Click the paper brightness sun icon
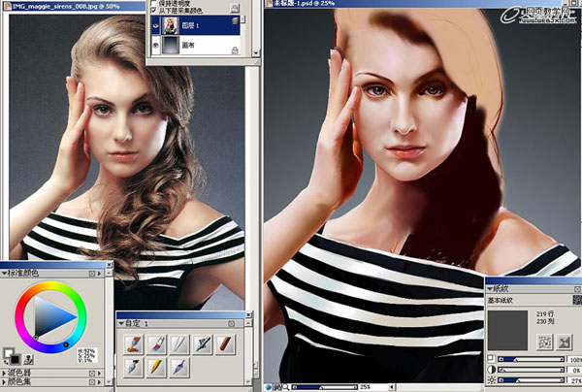This screenshot has width=582, height=392. 491,380
